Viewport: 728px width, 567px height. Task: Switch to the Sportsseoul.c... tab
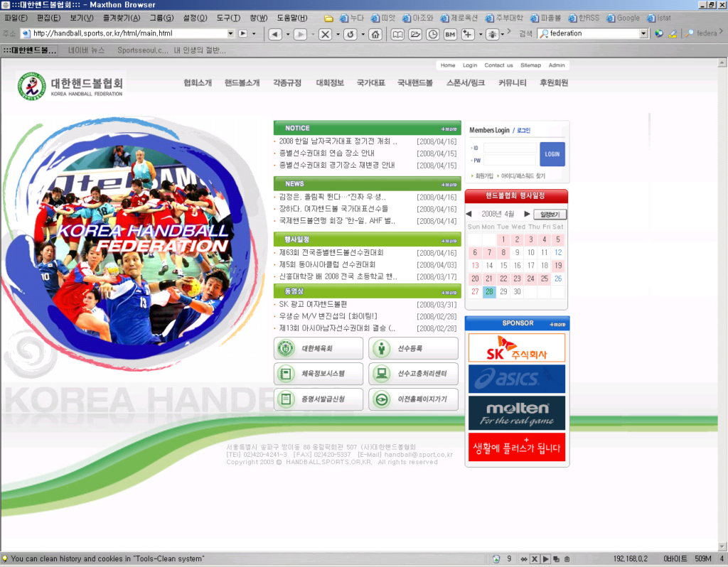[x=142, y=50]
